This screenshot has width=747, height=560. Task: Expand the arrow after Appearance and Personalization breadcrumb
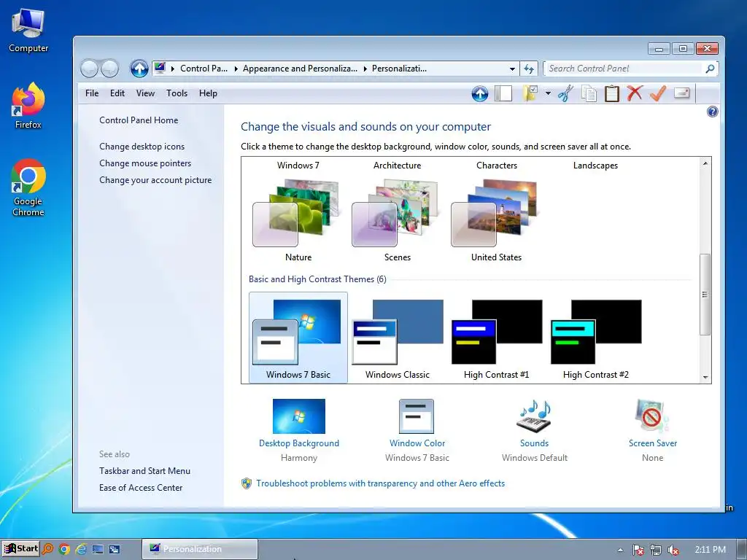pyautogui.click(x=365, y=69)
